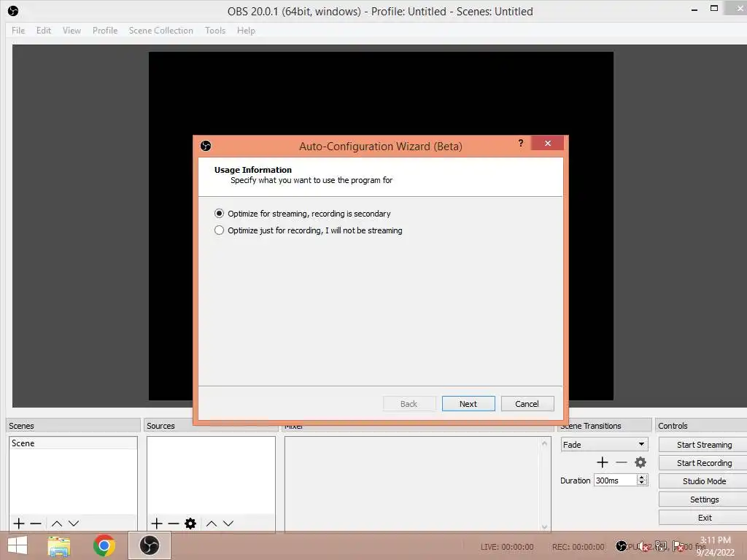Screen dimensions: 747x560
Task: Open File Explorer from taskbar
Action: click(59, 545)
